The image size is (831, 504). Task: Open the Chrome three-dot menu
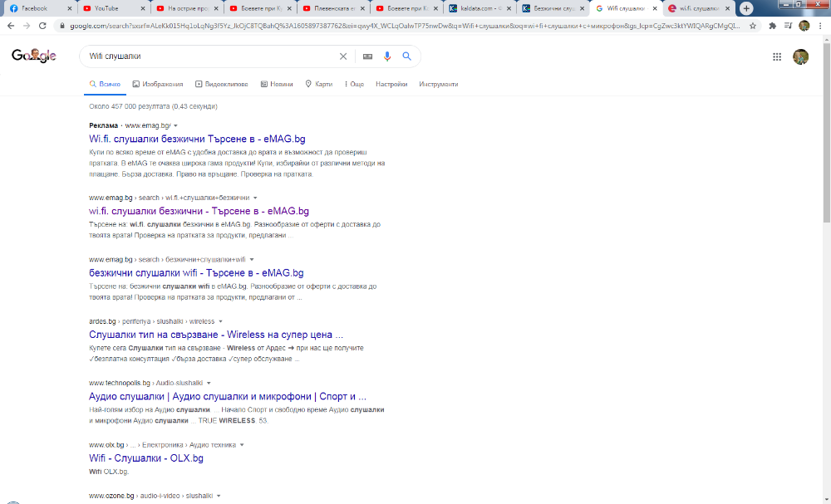coord(820,26)
